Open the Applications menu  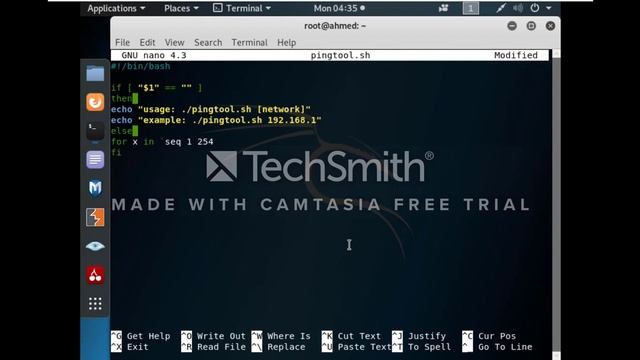click(116, 8)
